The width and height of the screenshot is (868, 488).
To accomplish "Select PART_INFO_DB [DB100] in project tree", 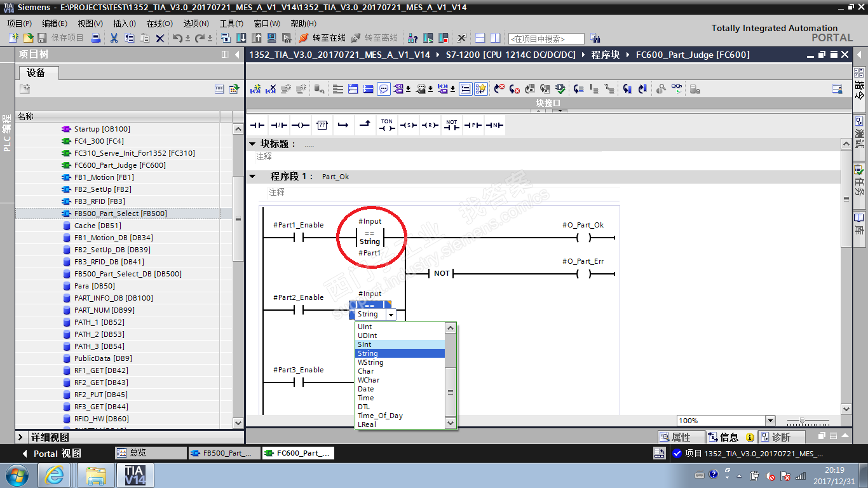I will tap(114, 298).
